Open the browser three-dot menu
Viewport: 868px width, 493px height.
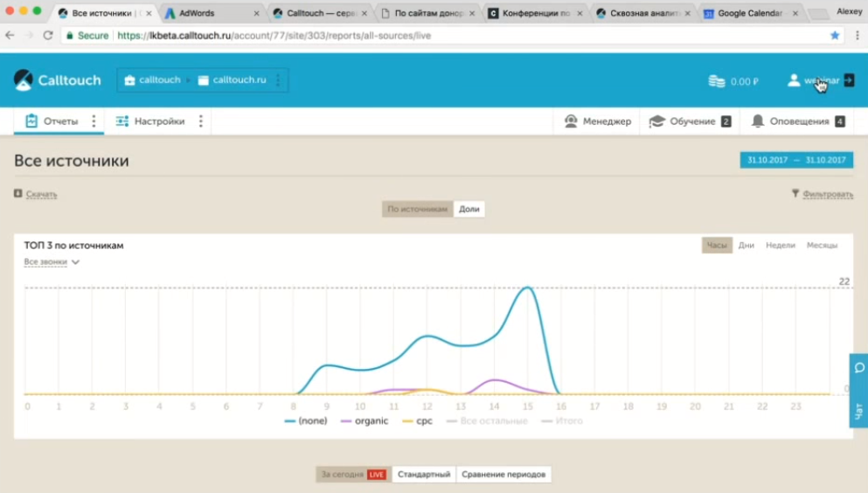[858, 36]
